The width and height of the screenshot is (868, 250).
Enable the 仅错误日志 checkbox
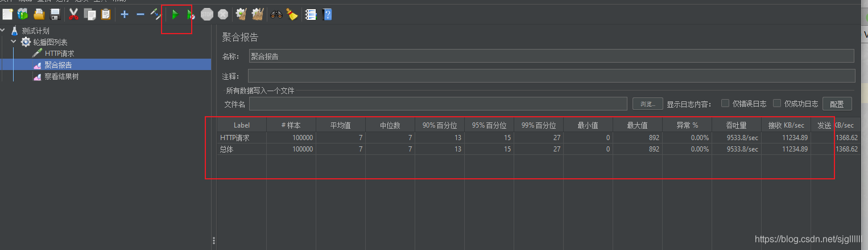(x=725, y=104)
